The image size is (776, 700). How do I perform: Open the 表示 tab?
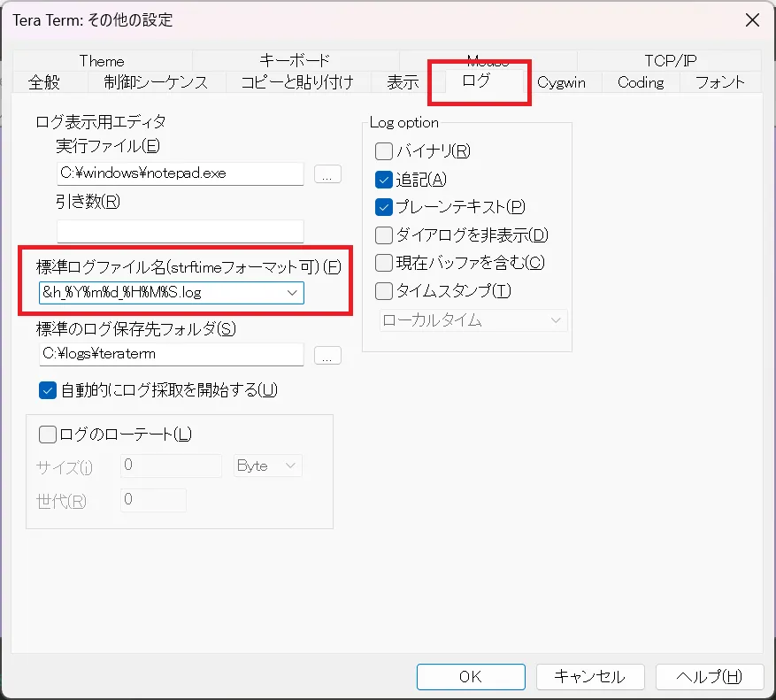coord(403,82)
